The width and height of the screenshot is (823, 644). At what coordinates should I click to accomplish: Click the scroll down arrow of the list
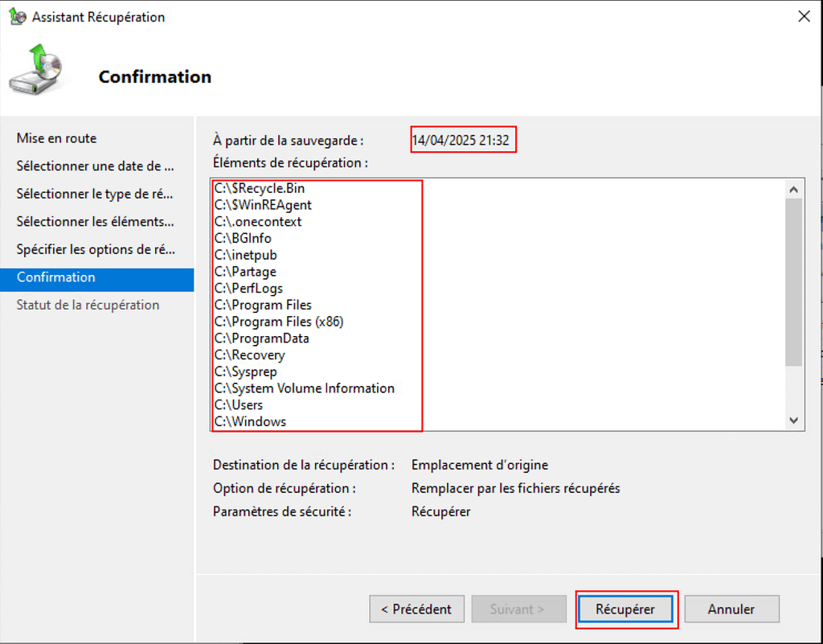pos(793,420)
